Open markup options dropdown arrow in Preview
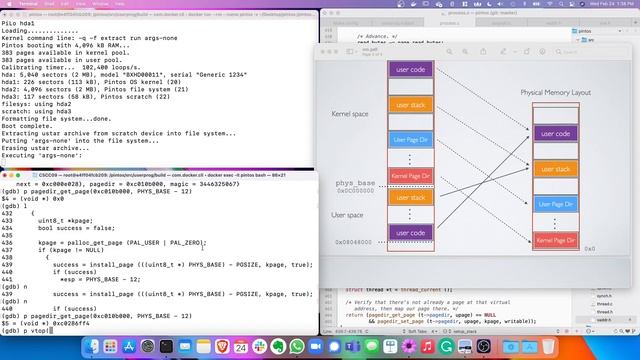This screenshot has width=640, height=360. click(x=514, y=52)
